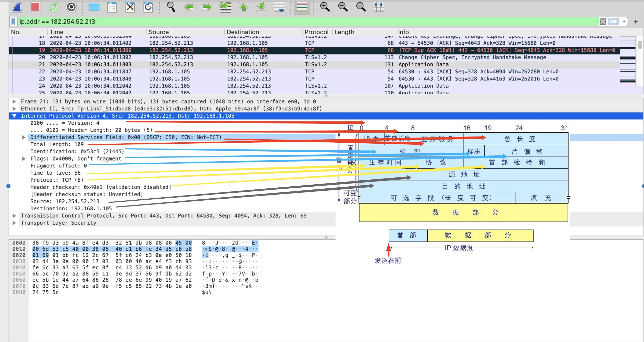
Task: Restart the current capture
Action: coord(53,7)
